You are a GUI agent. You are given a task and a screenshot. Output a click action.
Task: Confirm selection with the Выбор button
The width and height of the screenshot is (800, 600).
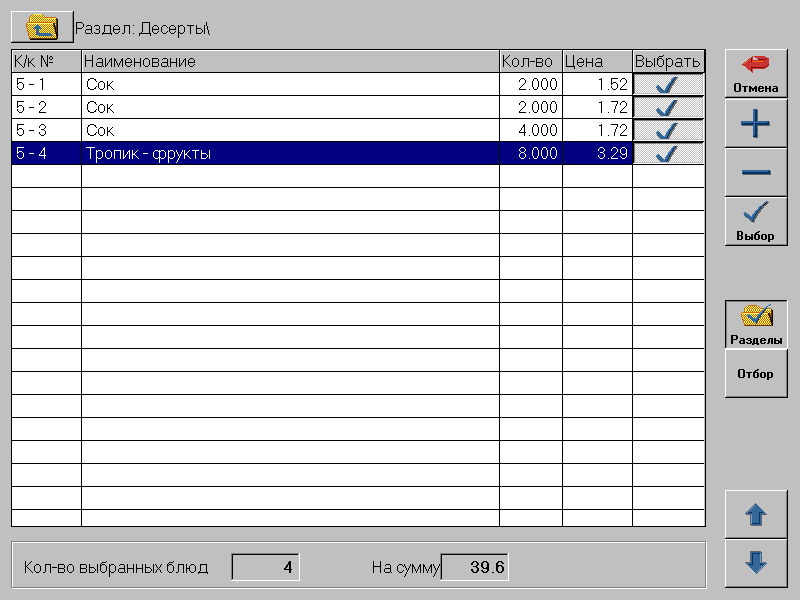point(756,222)
